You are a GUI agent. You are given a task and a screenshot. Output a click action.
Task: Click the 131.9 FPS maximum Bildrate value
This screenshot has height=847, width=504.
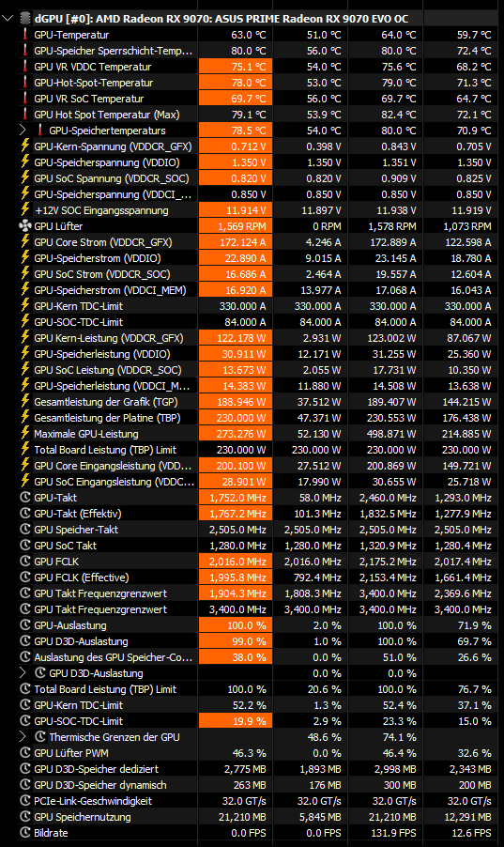click(393, 832)
